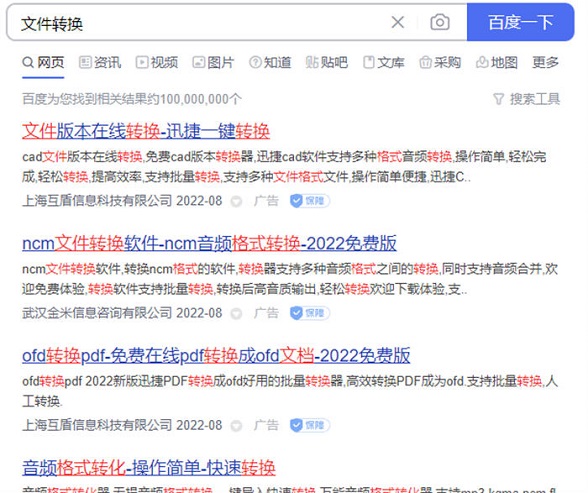Click the 广告 label on the ofd result
Screen dimensions: 588x493
[x=266, y=425]
